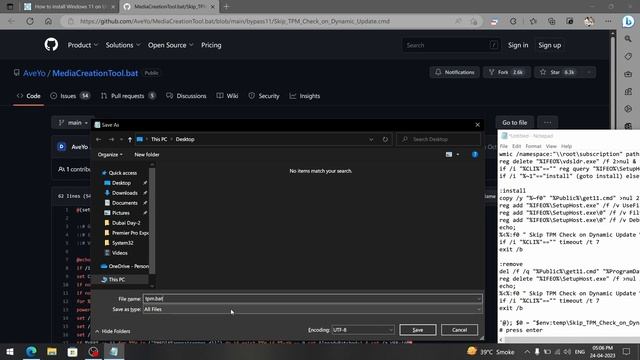Click the Edge sidebar search icon
This screenshot has height=360, width=640.
tap(628, 39)
